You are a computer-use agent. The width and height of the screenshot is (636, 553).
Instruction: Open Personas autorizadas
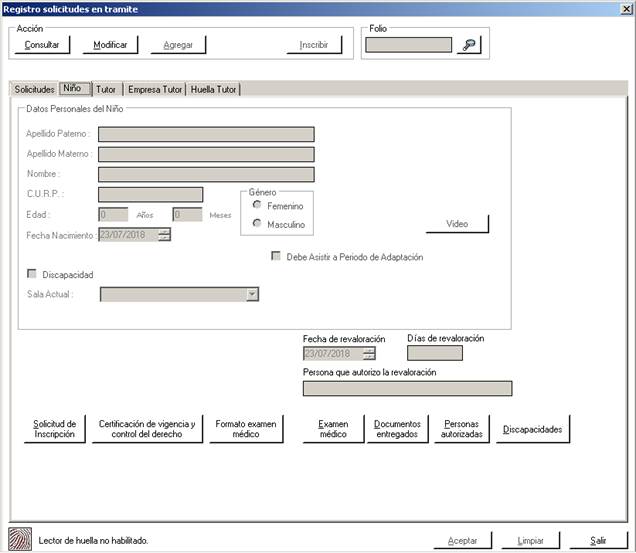462,429
